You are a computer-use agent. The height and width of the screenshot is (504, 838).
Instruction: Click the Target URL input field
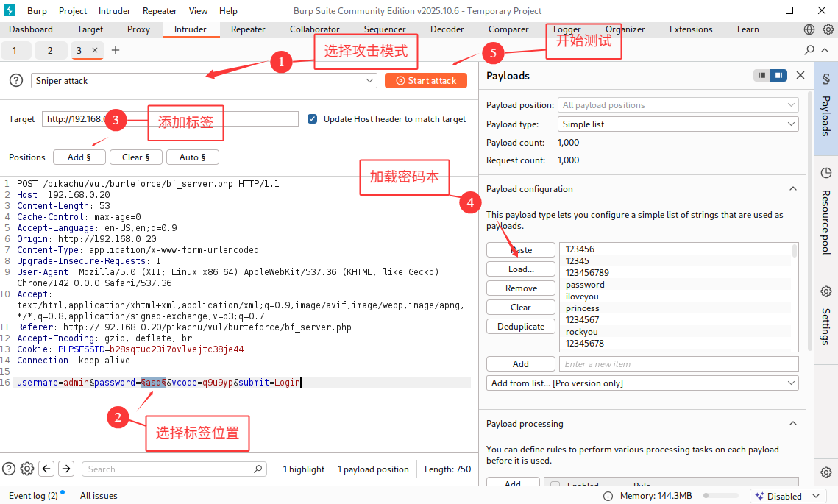[170, 118]
